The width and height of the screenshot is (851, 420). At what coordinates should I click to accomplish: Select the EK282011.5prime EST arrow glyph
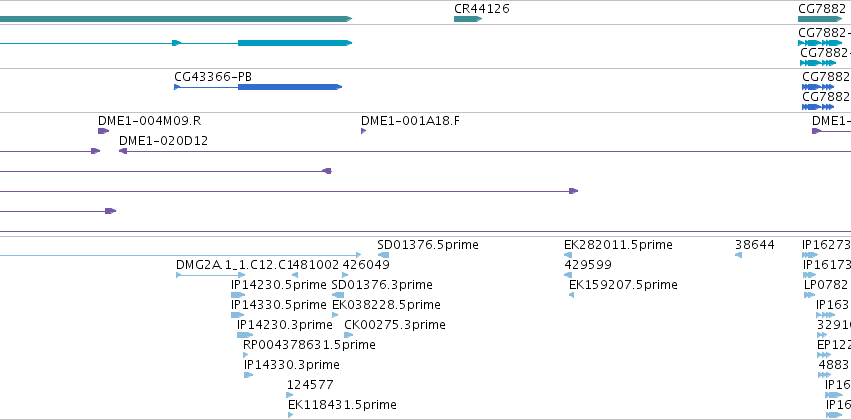coord(568,255)
